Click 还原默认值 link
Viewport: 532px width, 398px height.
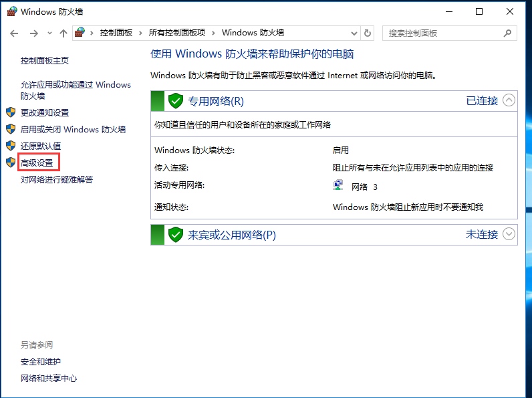pos(41,146)
